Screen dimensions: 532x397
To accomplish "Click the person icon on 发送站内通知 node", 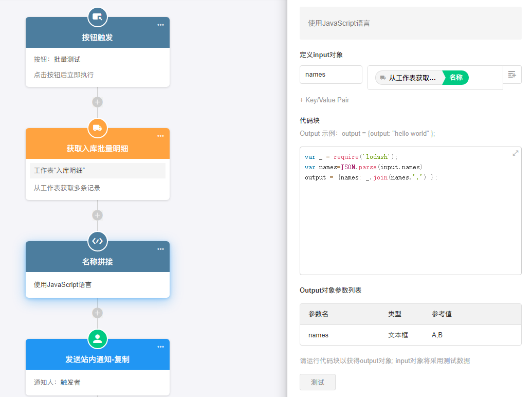I will click(x=97, y=339).
